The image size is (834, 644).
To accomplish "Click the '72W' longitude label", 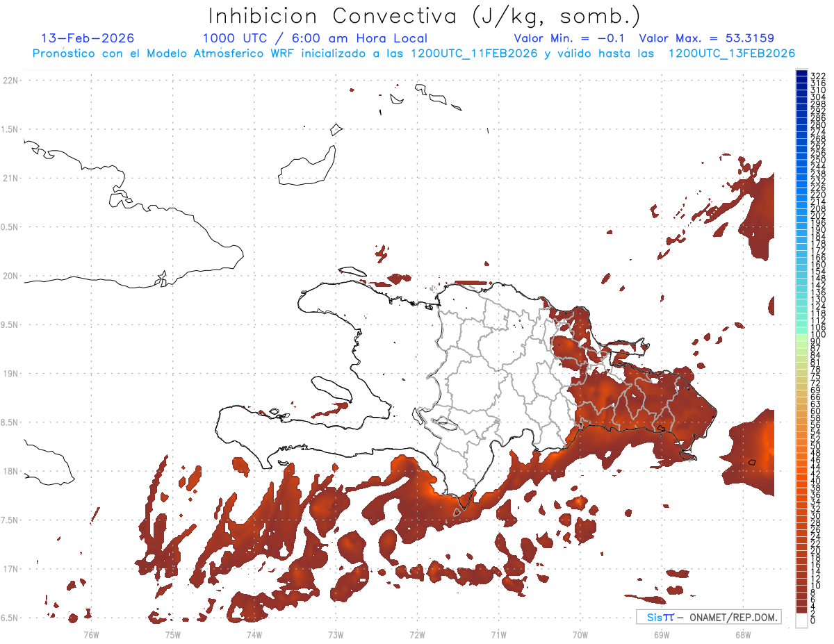I will pyautogui.click(x=417, y=635).
